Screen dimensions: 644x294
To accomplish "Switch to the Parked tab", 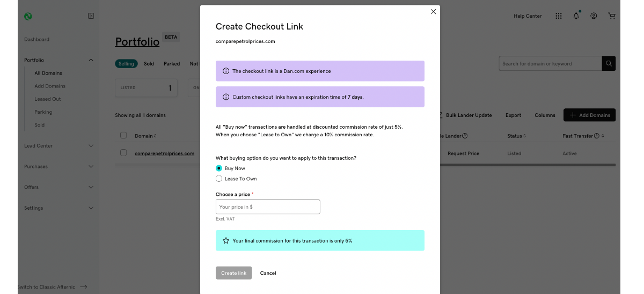I will [x=172, y=63].
